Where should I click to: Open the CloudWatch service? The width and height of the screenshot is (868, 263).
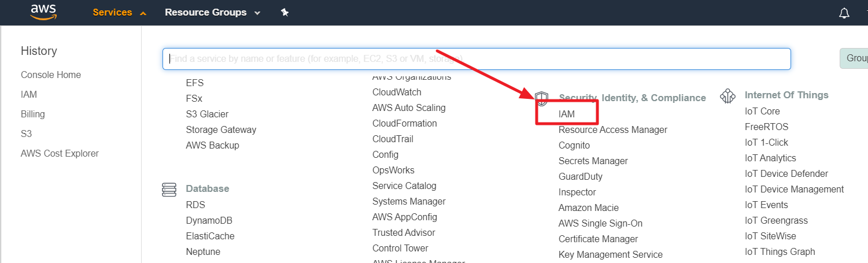[x=397, y=92]
